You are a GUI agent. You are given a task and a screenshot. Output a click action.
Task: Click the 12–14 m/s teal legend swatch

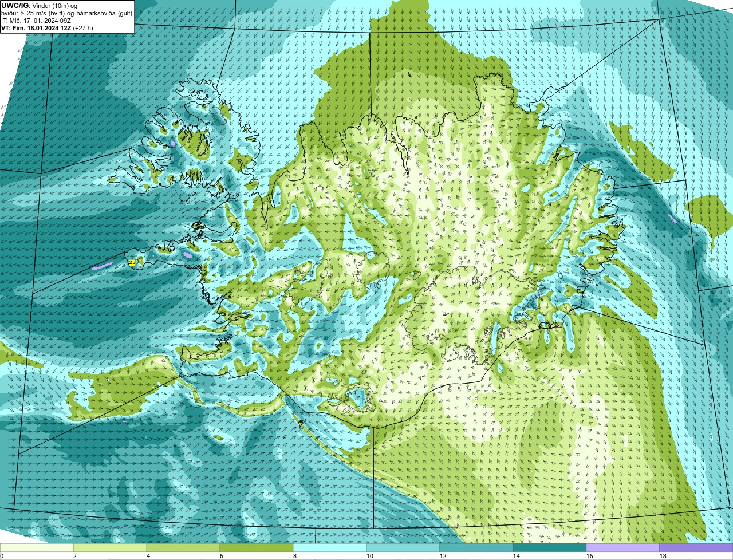(x=476, y=547)
